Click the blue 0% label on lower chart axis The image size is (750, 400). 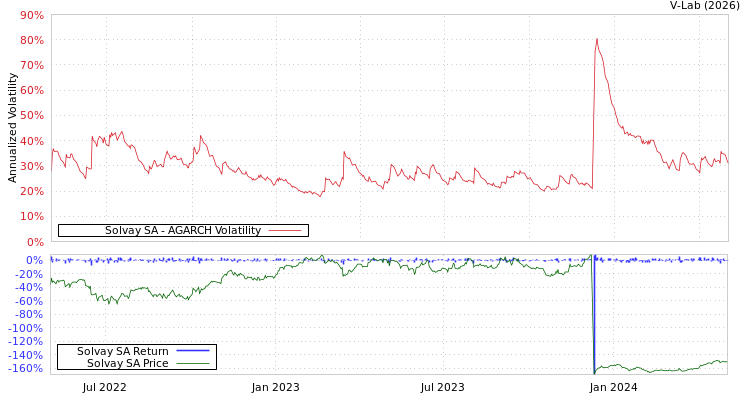[x=34, y=260]
